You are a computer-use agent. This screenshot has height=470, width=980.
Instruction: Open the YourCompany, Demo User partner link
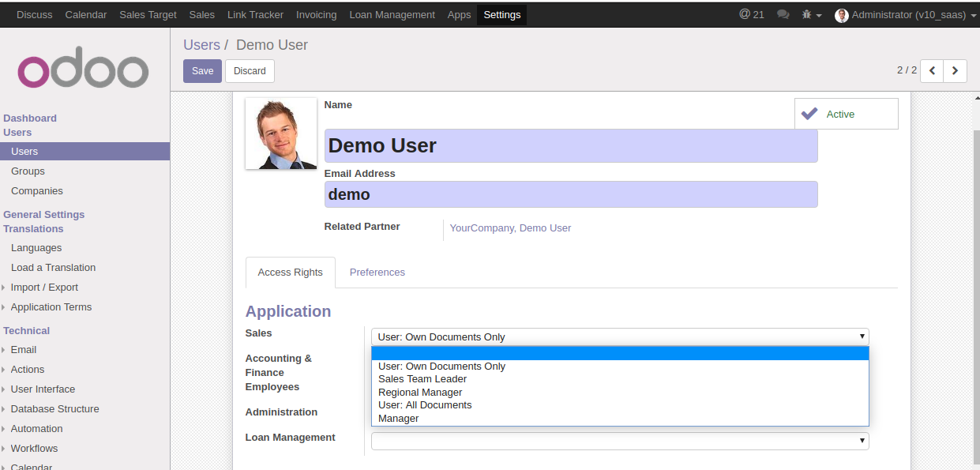510,228
